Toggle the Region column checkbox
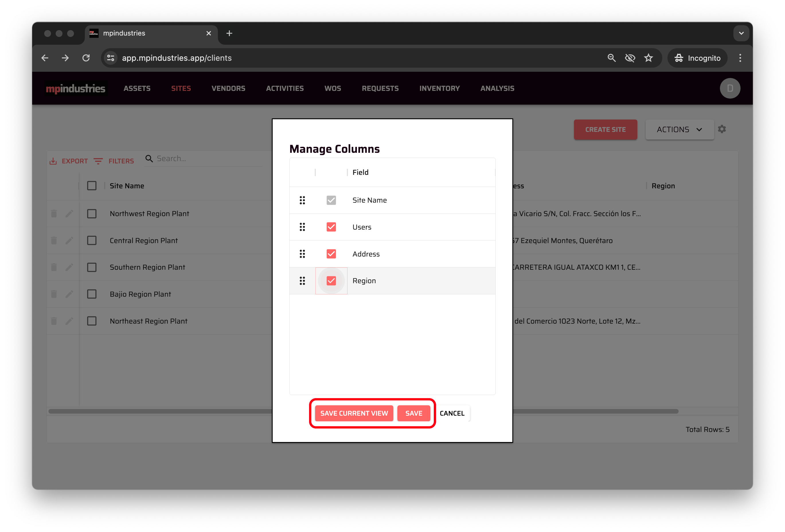Viewport: 785px width, 532px height. (331, 281)
